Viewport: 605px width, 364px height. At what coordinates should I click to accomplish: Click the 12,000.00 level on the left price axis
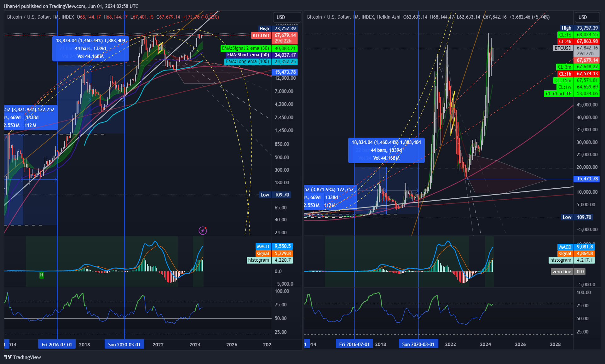tap(285, 78)
